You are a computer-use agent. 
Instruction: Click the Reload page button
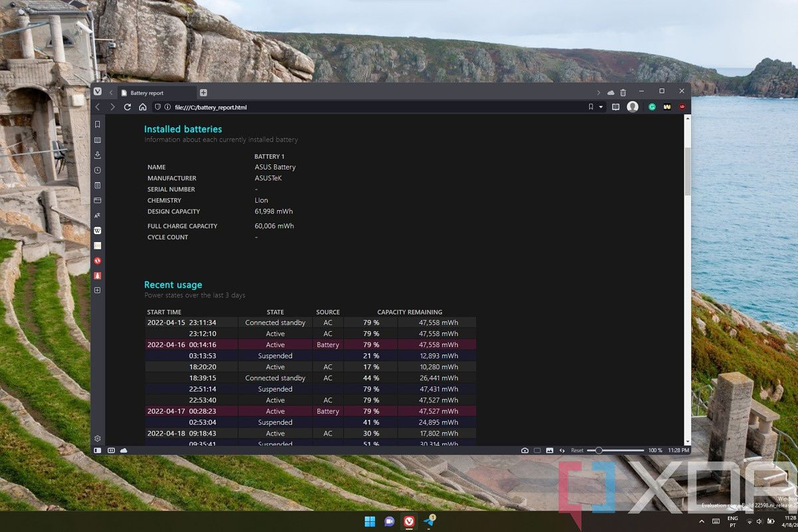click(x=128, y=107)
